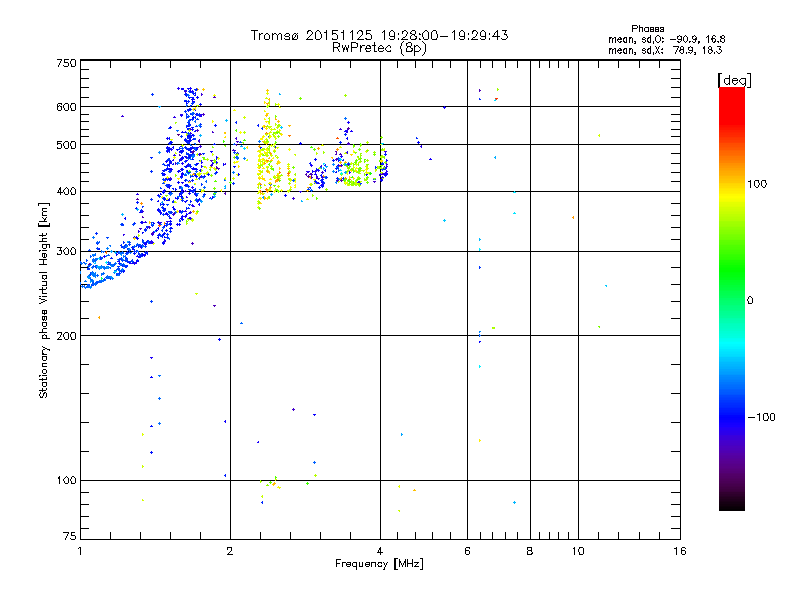This screenshot has height=600, width=800.
Task: Click the y-axis tick label '75'
Action: tap(70, 536)
